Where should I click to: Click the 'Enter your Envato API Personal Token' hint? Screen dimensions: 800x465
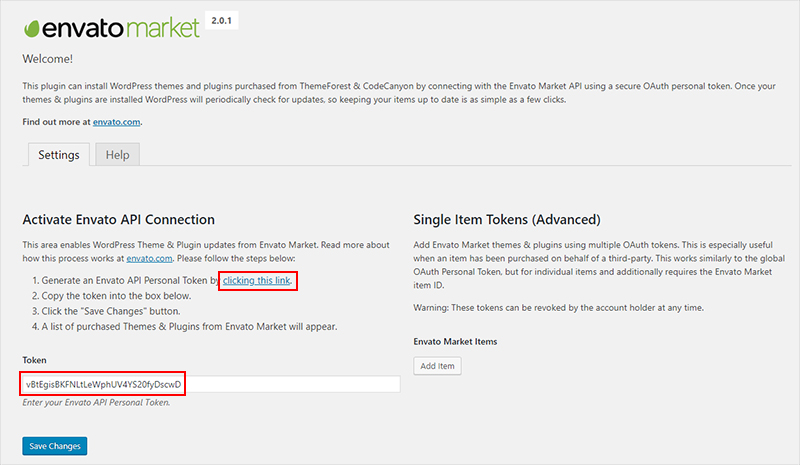[96, 402]
